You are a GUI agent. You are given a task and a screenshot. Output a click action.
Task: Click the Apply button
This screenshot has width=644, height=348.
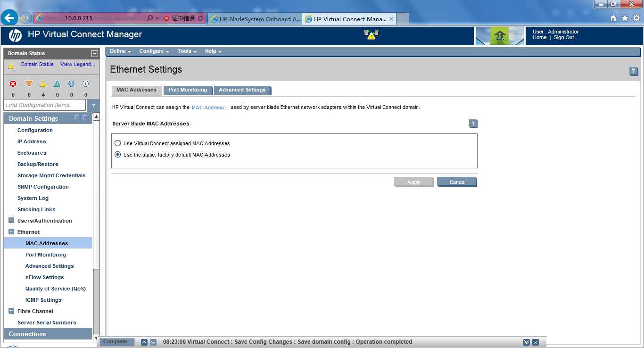pos(413,182)
